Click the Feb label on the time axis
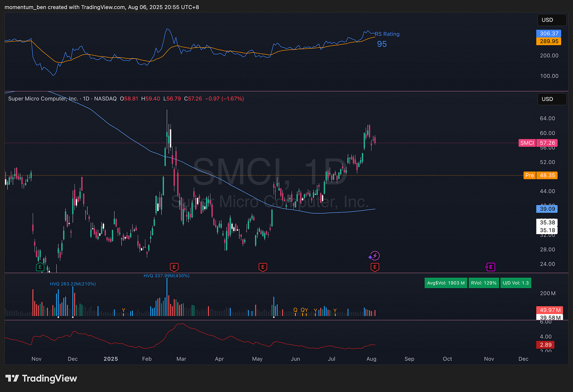The width and height of the screenshot is (573, 392). [147, 359]
